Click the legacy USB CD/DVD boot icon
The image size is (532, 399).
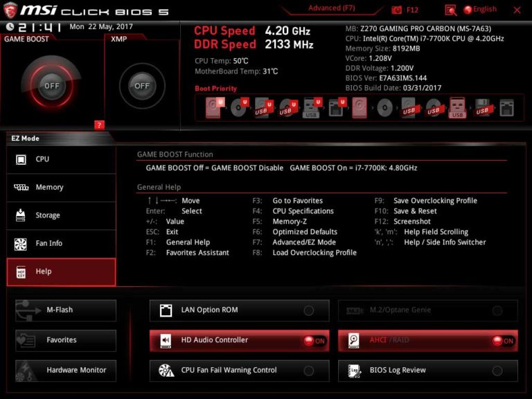[434, 108]
